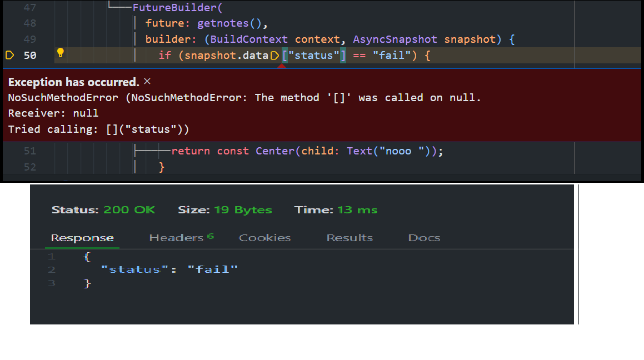Click the inline debug marker before ["status"]
Screen dimensions: 644x360
click(275, 55)
